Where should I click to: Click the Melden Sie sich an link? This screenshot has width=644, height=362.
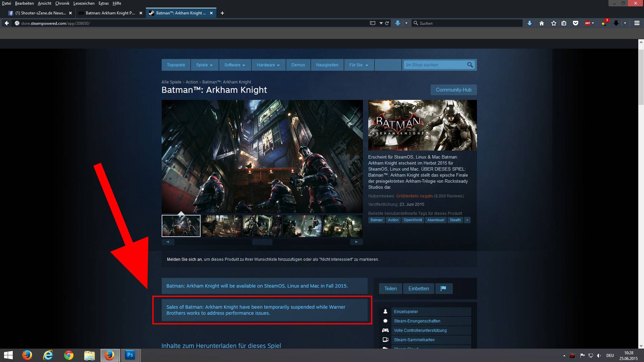tap(184, 259)
